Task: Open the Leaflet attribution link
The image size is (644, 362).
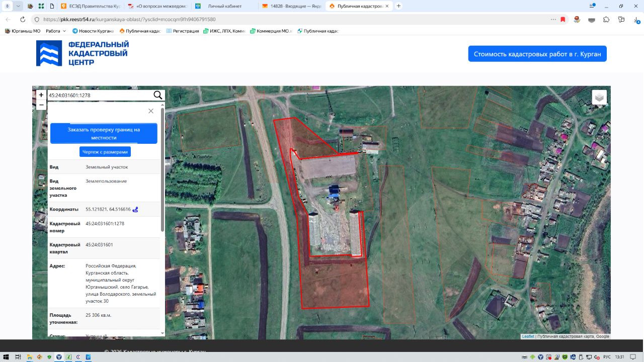Action: pyautogui.click(x=528, y=336)
